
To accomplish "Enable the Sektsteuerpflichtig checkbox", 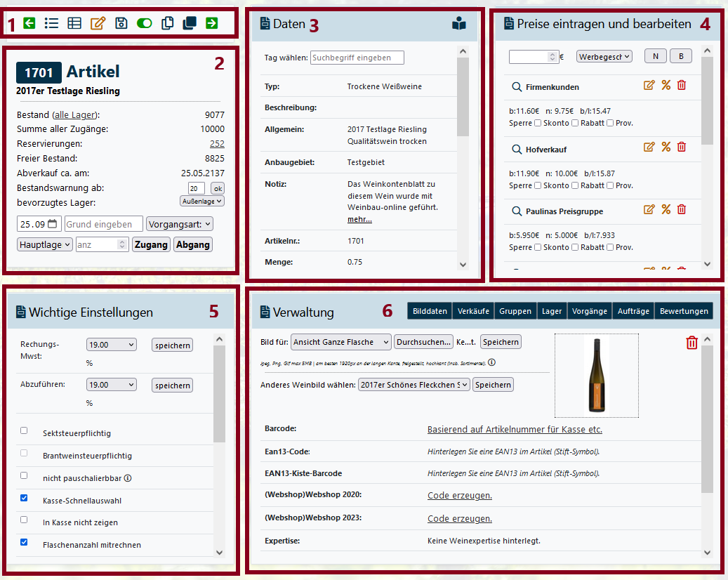I will [24, 430].
